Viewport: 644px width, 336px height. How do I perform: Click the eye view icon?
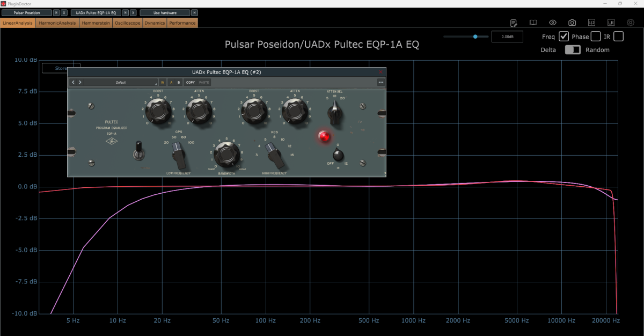tap(553, 23)
